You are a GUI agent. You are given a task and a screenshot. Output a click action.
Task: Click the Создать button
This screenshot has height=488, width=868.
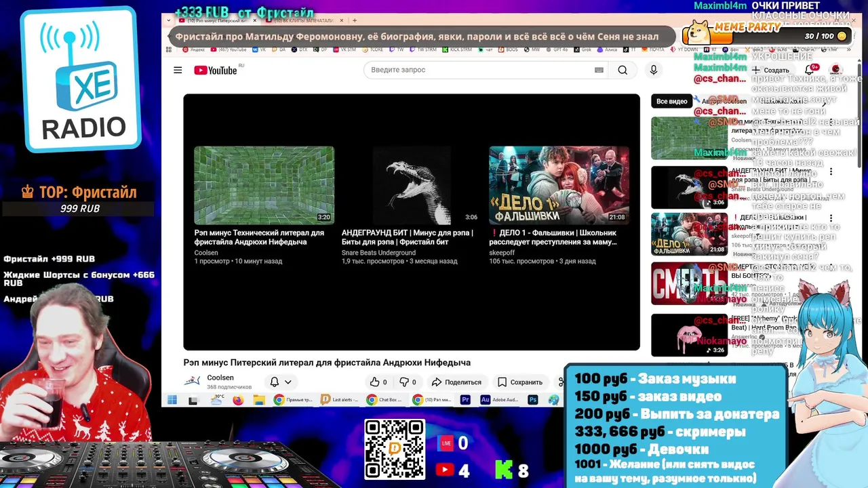click(772, 70)
